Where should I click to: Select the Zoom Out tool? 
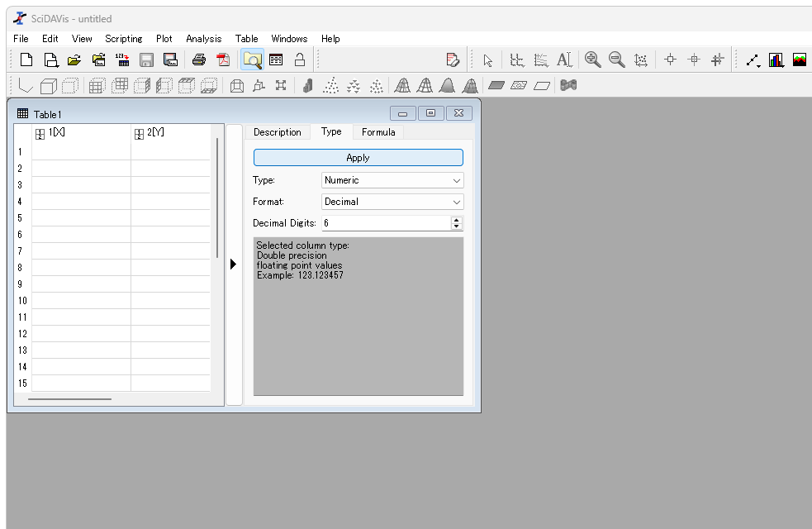click(616, 60)
